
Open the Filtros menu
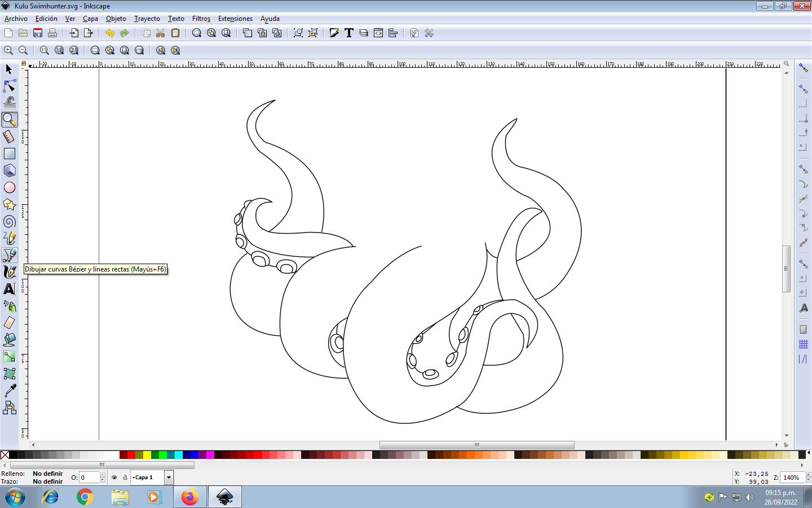(201, 19)
